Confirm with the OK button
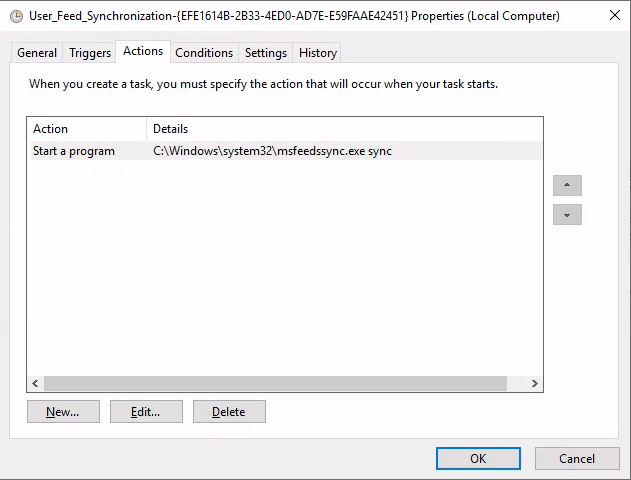This screenshot has height=480, width=631. (478, 459)
